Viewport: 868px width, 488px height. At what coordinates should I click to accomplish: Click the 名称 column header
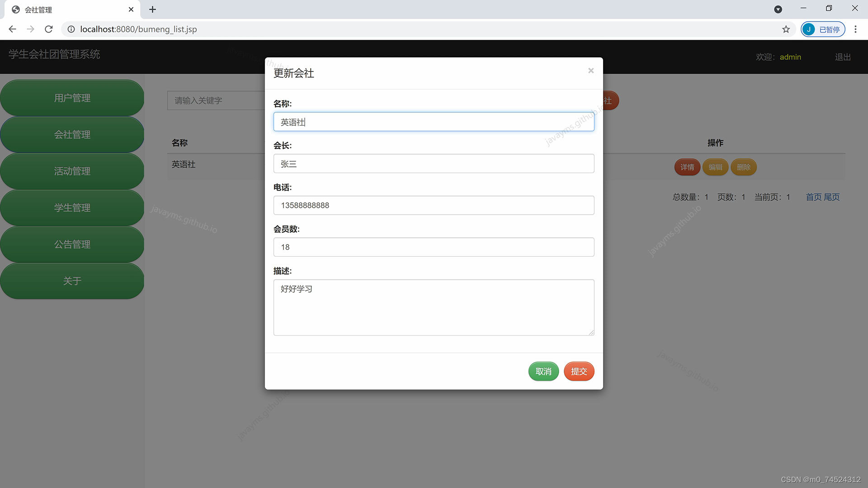pyautogui.click(x=179, y=143)
